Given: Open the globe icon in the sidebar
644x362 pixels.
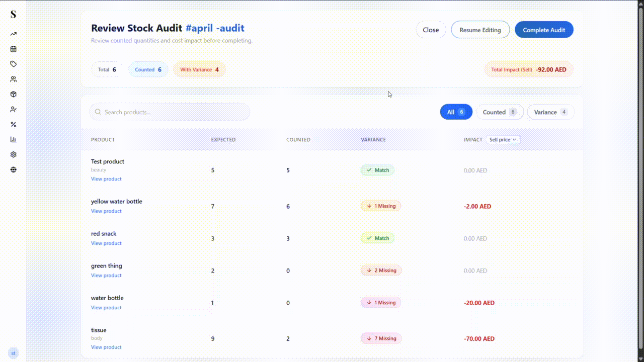Looking at the screenshot, I should tap(13, 169).
